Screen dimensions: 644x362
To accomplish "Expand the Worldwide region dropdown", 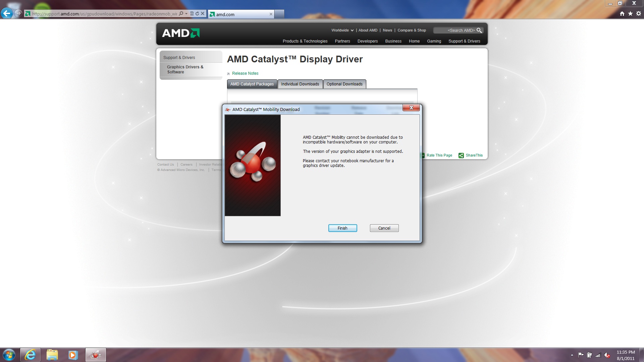I will (x=342, y=30).
